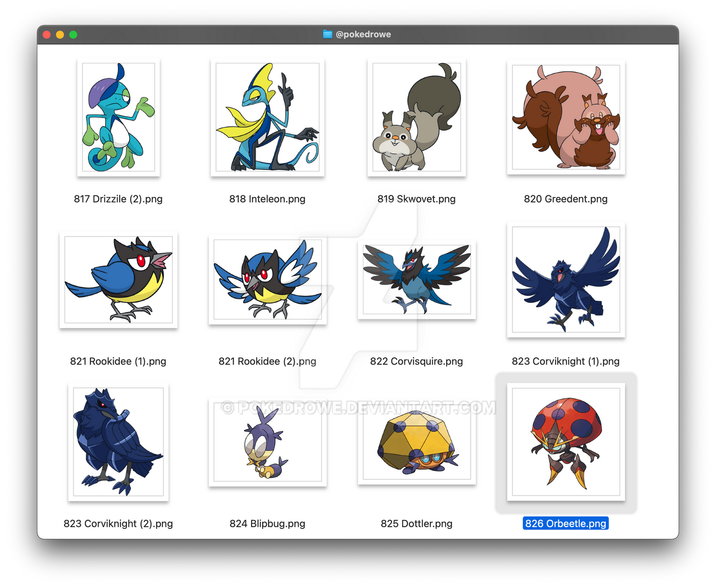
Task: Click the file name '823 Corviknight (1).png'
Action: (566, 361)
